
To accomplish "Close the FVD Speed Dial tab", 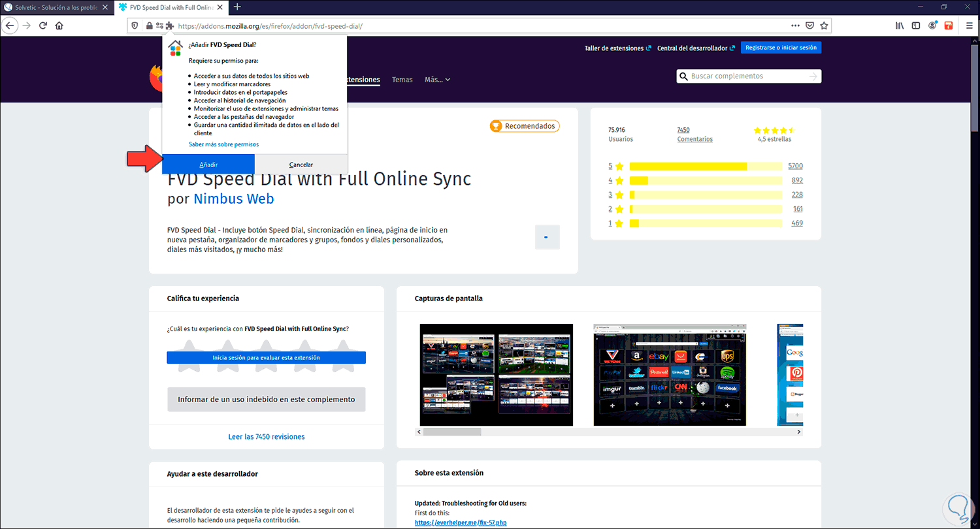I will pyautogui.click(x=220, y=7).
